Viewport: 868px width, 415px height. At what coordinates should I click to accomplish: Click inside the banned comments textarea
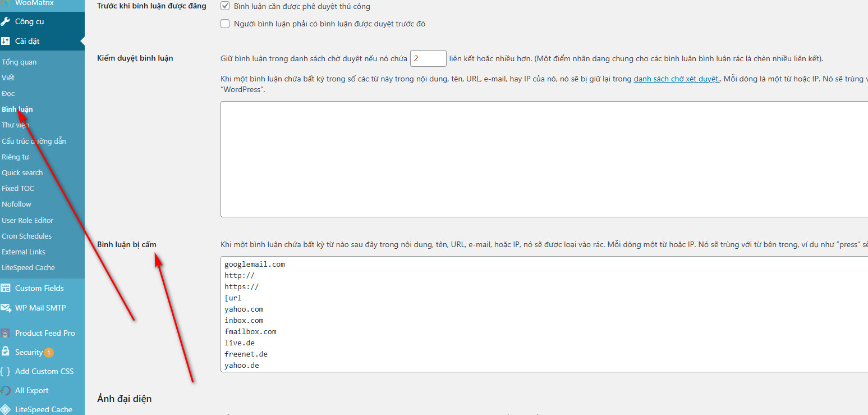coord(543,314)
